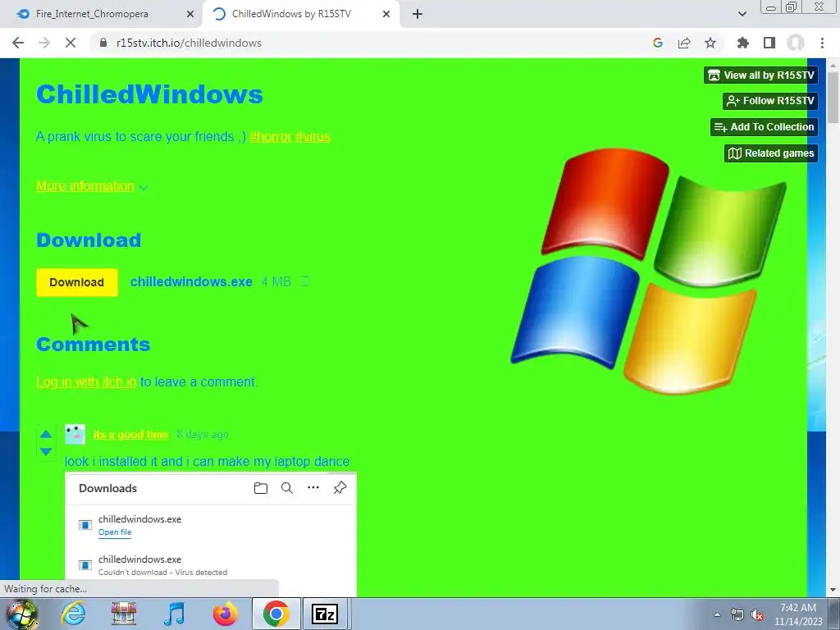Open Google icon in the address bar

tap(658, 43)
